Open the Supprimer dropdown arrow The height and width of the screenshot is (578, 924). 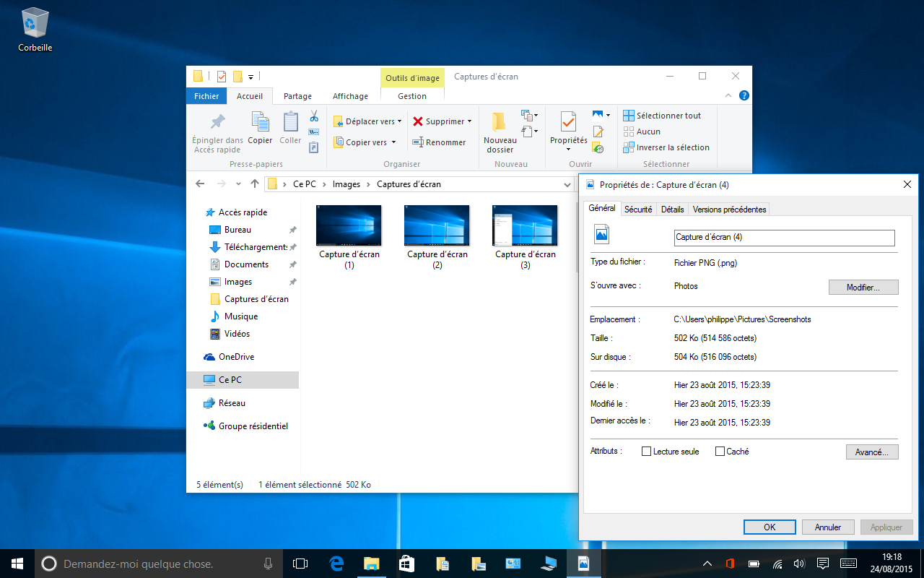(469, 121)
